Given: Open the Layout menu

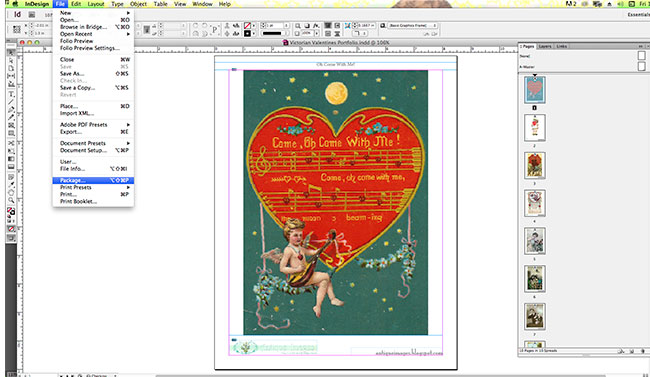Looking at the screenshot, I should pos(96,4).
